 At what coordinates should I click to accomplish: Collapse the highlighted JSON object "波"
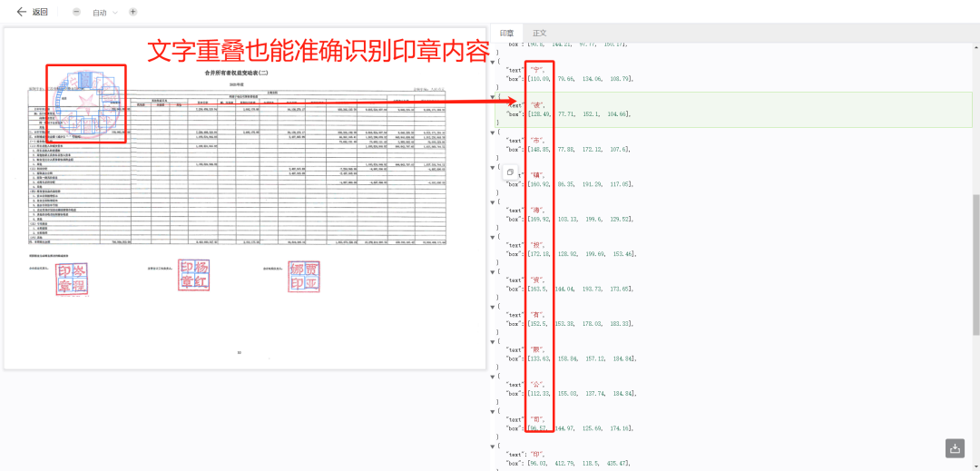tap(494, 96)
